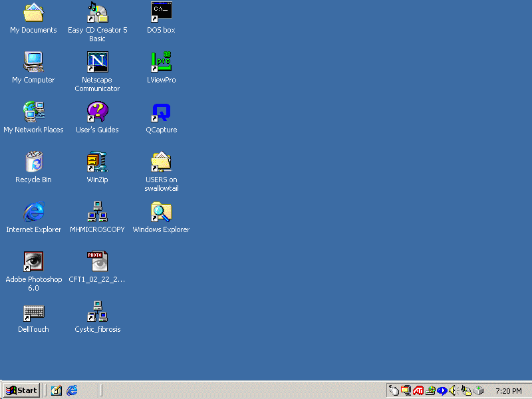The height and width of the screenshot is (399, 532).
Task: Select the CFT1_02_22 photo file icon
Action: [97, 261]
